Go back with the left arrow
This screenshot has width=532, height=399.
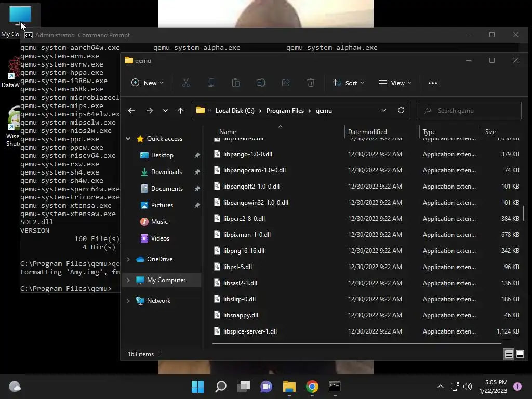(131, 111)
